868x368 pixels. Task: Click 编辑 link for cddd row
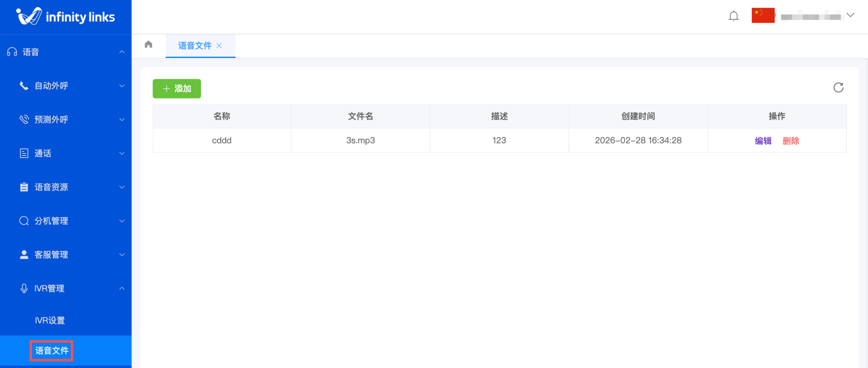[x=763, y=141]
